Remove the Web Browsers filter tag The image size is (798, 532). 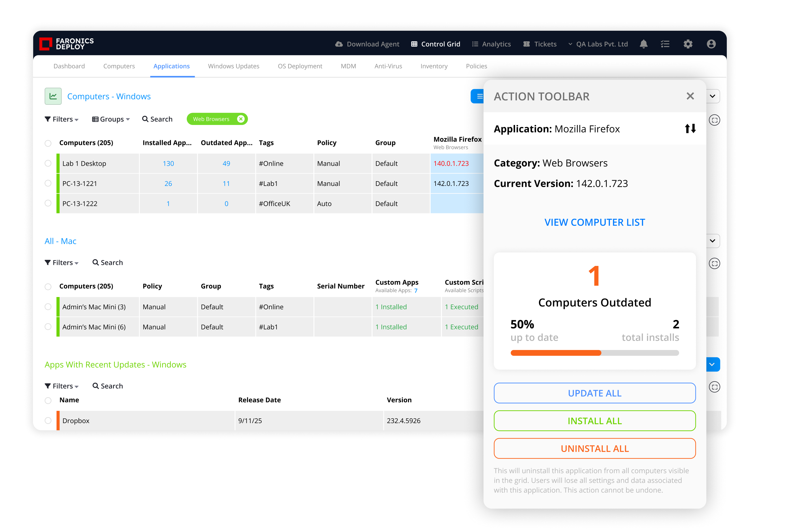point(241,119)
